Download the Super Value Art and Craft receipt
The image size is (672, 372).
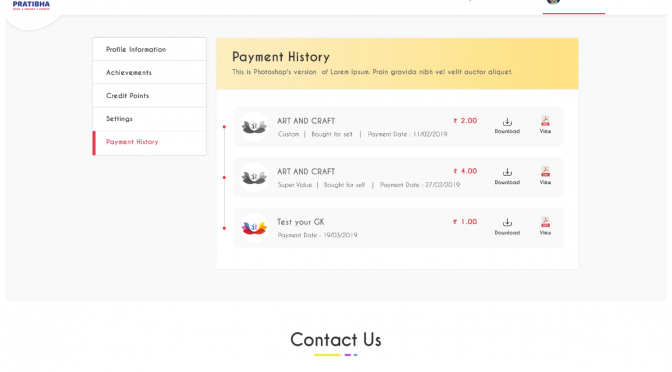(x=507, y=176)
